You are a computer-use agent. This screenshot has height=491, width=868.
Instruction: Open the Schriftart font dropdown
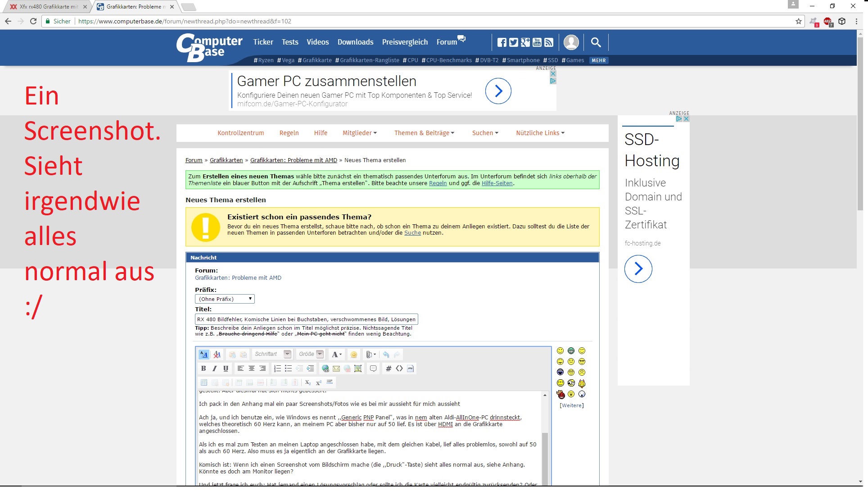click(272, 354)
